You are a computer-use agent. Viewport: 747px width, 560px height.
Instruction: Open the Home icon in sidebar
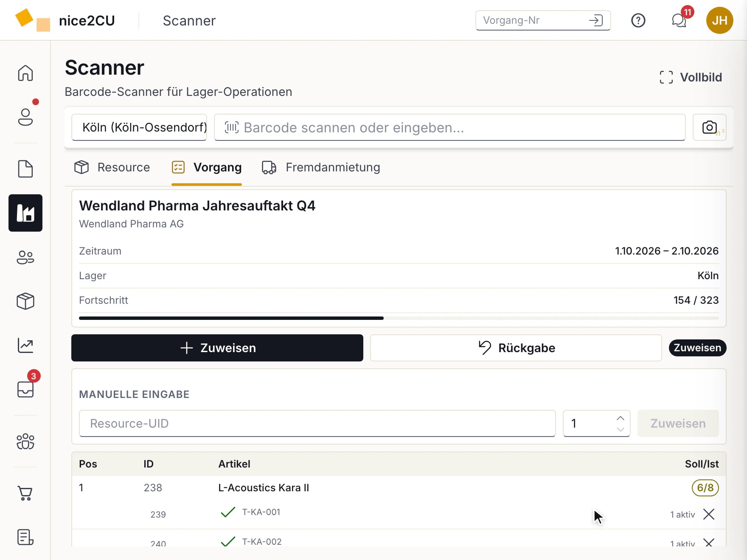click(25, 73)
